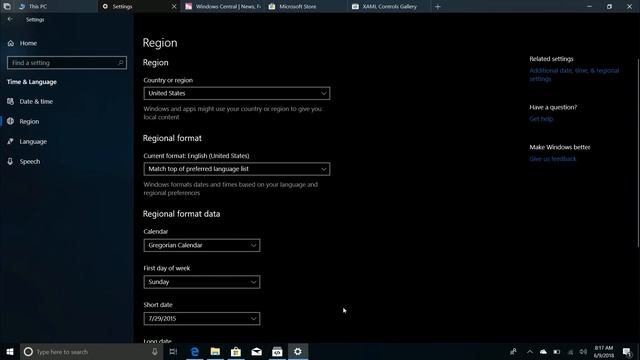Click battery icon in system tray

[557, 351]
